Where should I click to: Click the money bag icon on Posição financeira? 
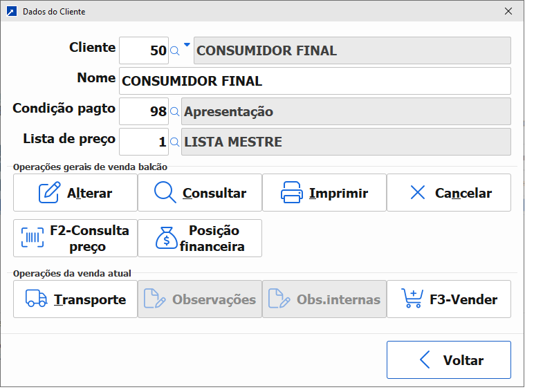167,238
